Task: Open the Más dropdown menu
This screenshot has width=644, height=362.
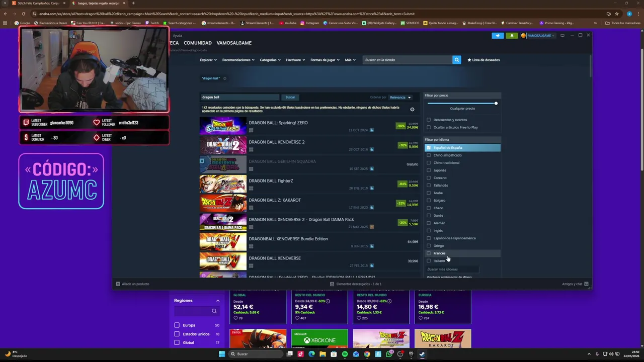Action: [350, 60]
